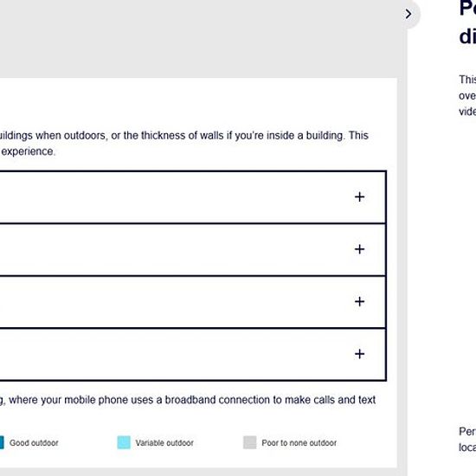Image resolution: width=476 pixels, height=476 pixels.
Task: Click the right panel text starting 'Per'
Action: coord(467,440)
